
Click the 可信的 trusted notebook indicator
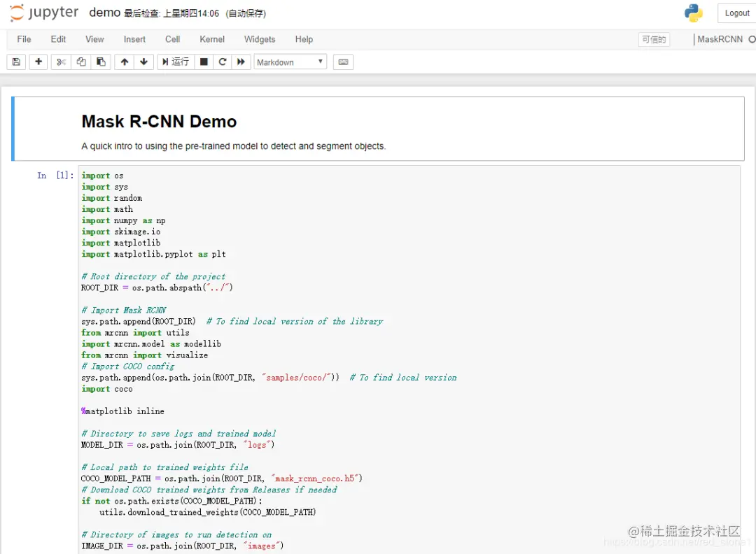654,39
